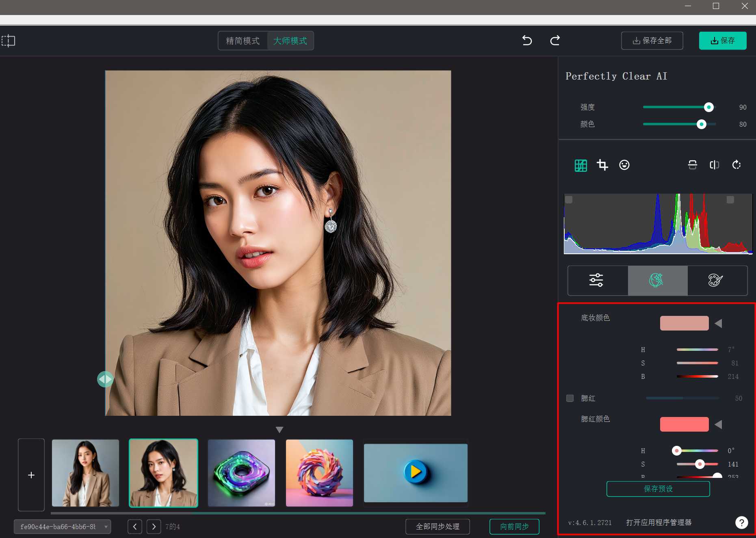The image size is (756, 538).
Task: Open the face detection smiley icon
Action: point(624,165)
